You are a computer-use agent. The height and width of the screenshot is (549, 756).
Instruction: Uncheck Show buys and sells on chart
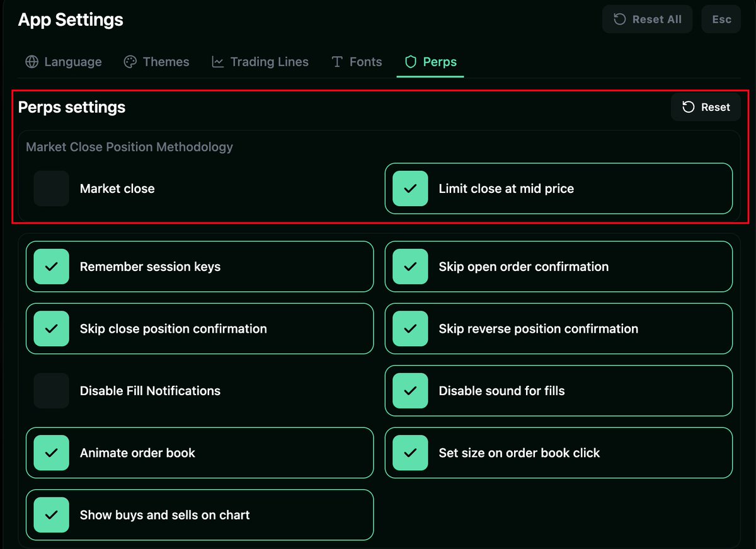click(x=52, y=515)
